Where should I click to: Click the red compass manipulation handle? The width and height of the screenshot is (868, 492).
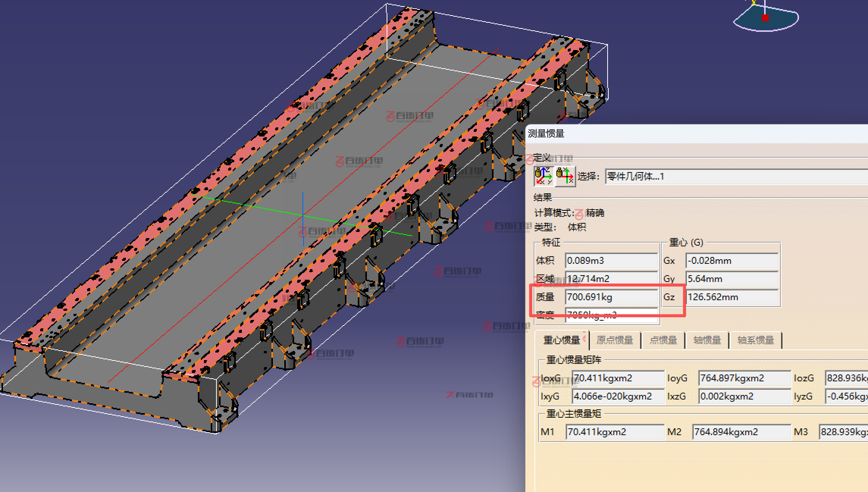tap(765, 18)
